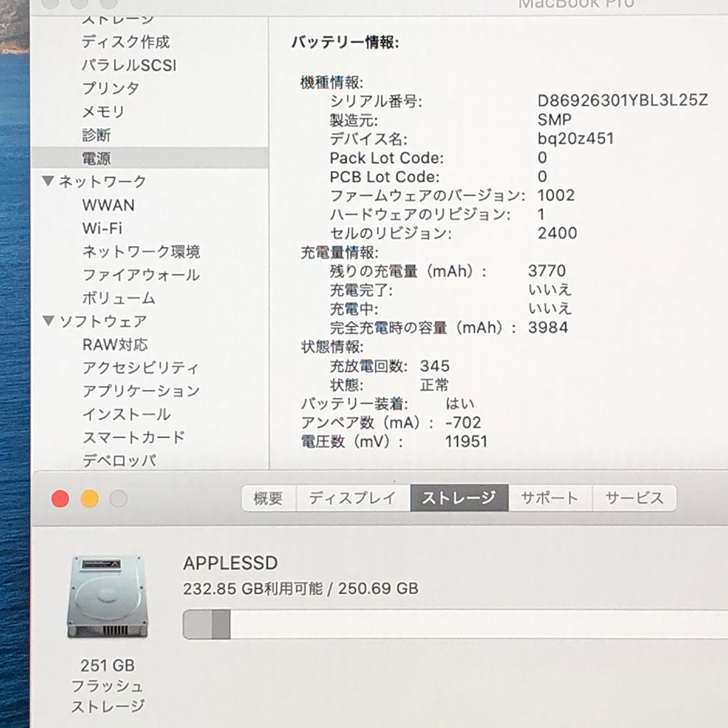The width and height of the screenshot is (728, 728).
Task: Select 電源 in sidebar
Action: coord(149,158)
